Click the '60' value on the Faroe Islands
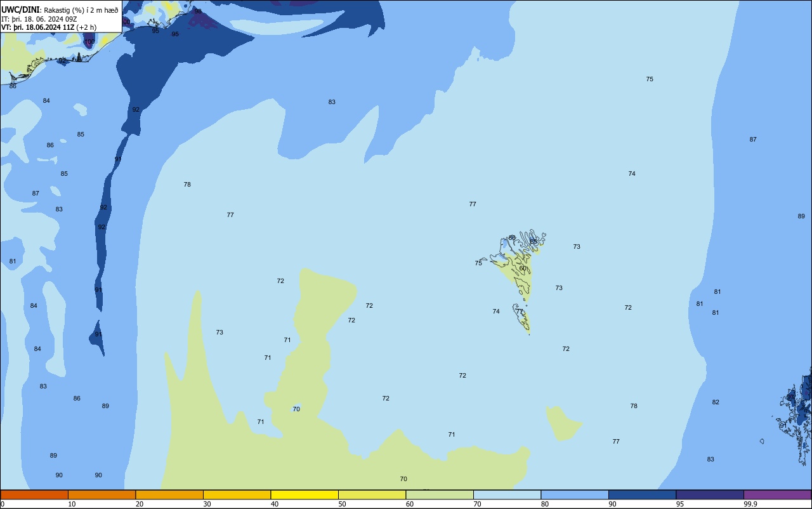812x509 pixels. 523,268
